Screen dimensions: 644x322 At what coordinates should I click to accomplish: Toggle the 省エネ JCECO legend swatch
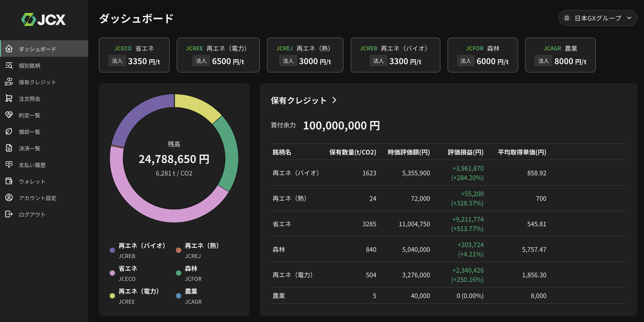[112, 273]
